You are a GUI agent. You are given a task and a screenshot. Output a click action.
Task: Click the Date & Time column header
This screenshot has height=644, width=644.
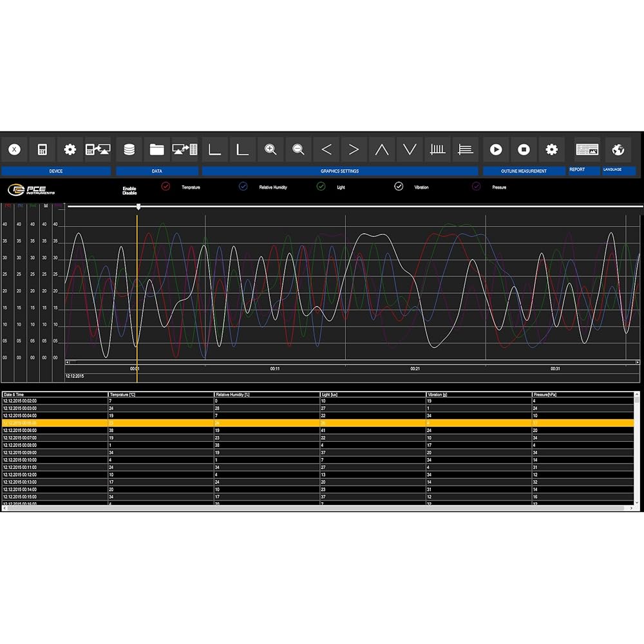pyautogui.click(x=54, y=393)
